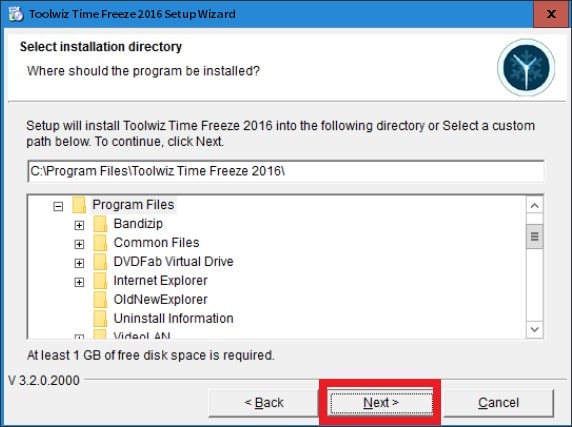This screenshot has height=427, width=572.
Task: Click the 'Select installation directory' heading
Action: (101, 47)
